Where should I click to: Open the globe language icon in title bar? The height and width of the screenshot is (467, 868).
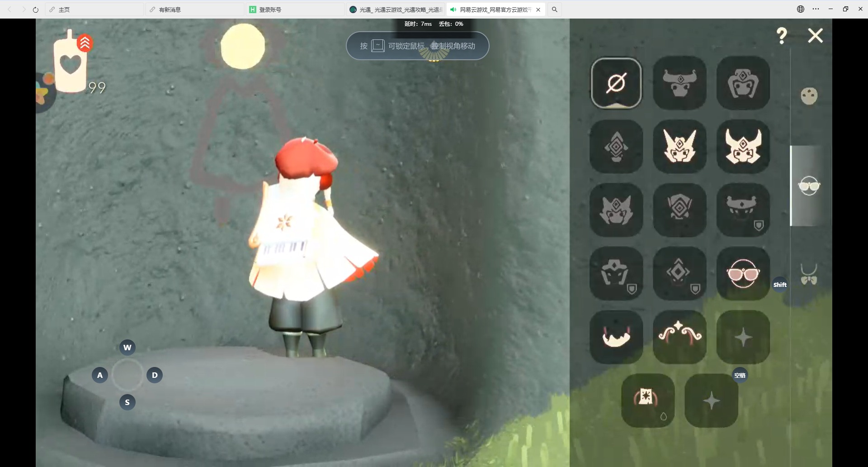pyautogui.click(x=801, y=9)
